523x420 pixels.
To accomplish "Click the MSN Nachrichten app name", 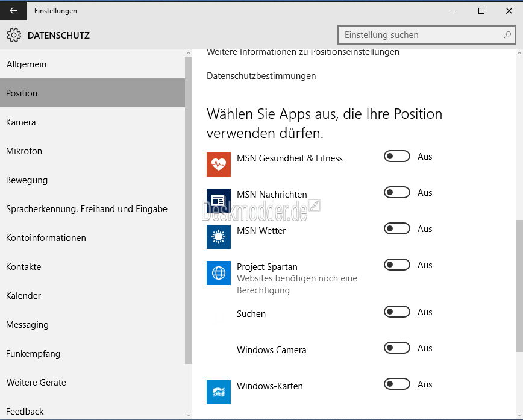I will 272,195.
